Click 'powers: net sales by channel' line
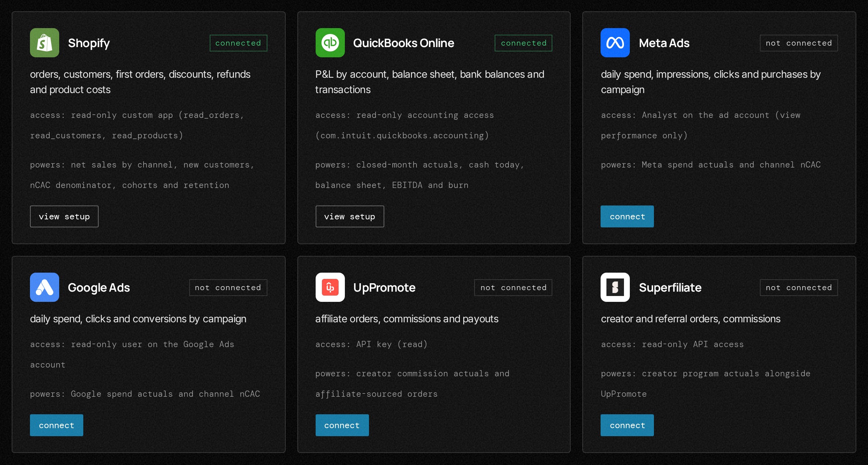This screenshot has width=868, height=465. (142, 175)
